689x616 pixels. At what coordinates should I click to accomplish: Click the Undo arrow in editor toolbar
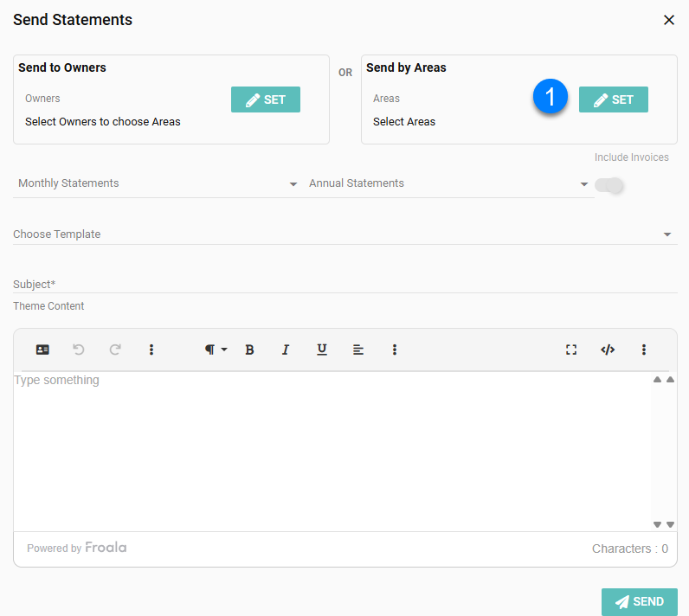point(79,350)
